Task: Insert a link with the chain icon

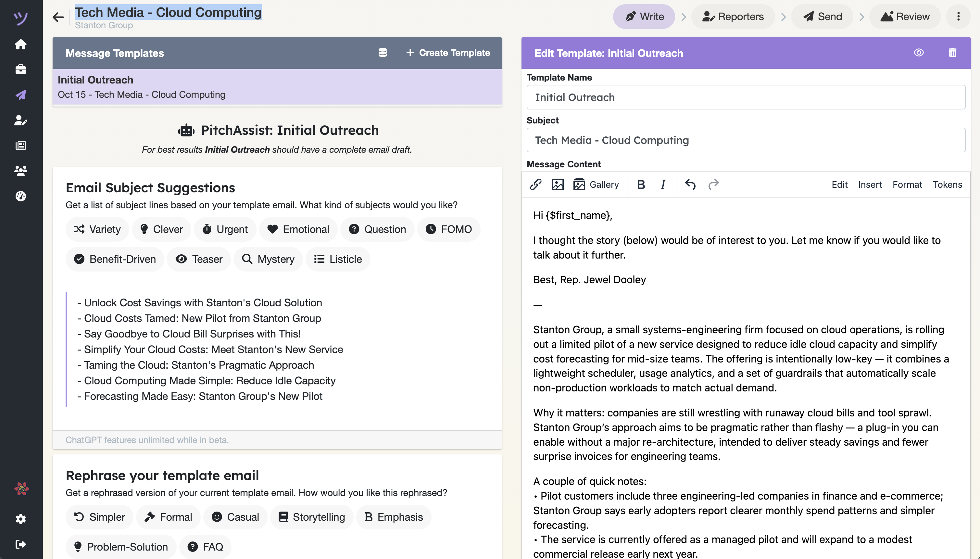Action: [536, 185]
